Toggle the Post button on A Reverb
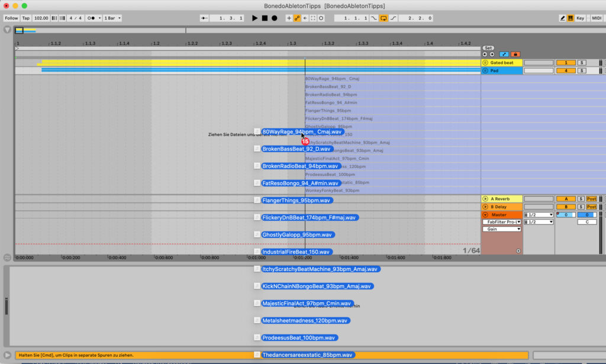Image resolution: width=606 pixels, height=364 pixels. [591, 199]
